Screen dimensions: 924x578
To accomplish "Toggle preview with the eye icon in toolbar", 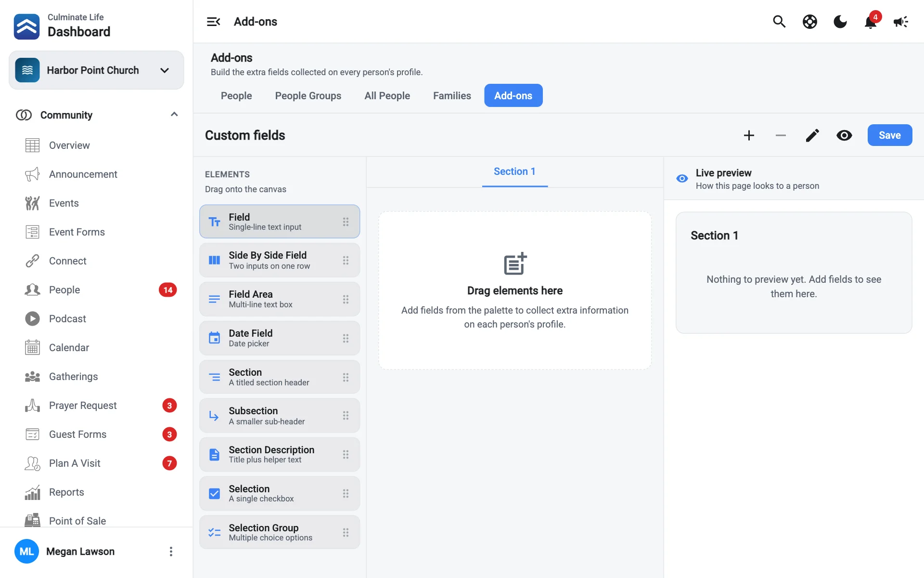I will 844,135.
